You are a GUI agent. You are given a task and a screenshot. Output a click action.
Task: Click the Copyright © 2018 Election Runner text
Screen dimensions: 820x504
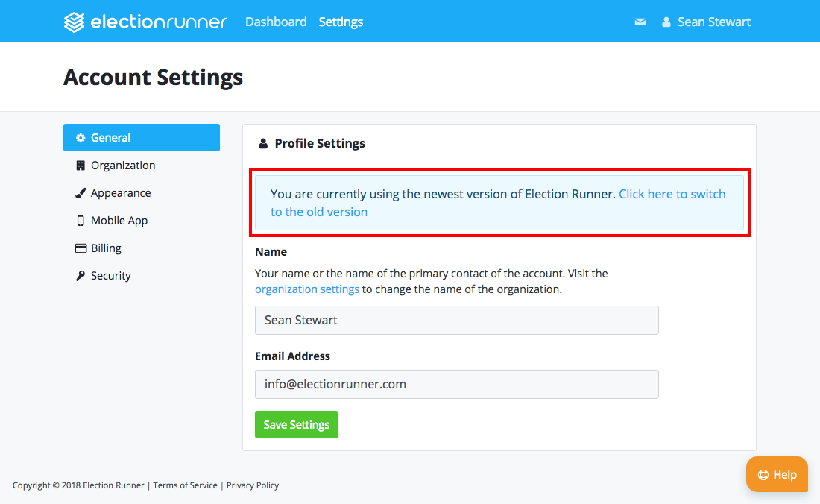[78, 485]
